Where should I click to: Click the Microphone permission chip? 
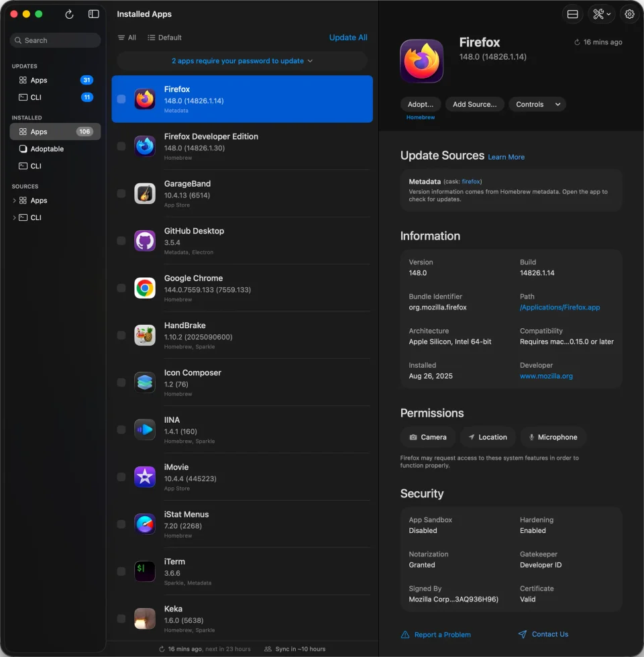pos(553,438)
